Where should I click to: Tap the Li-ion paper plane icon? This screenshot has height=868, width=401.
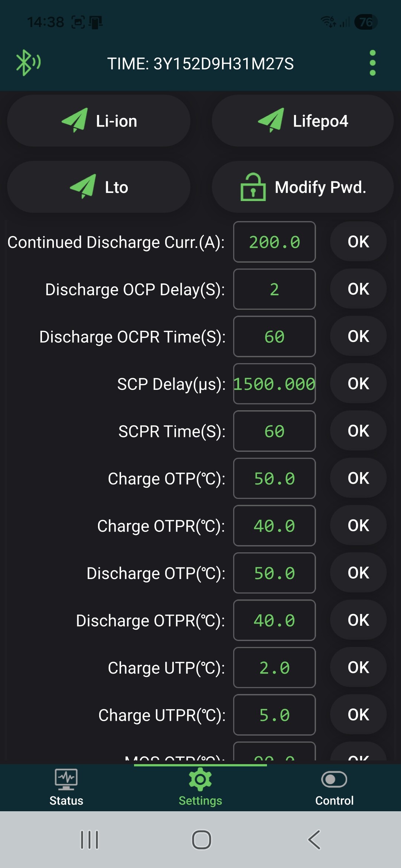(75, 120)
